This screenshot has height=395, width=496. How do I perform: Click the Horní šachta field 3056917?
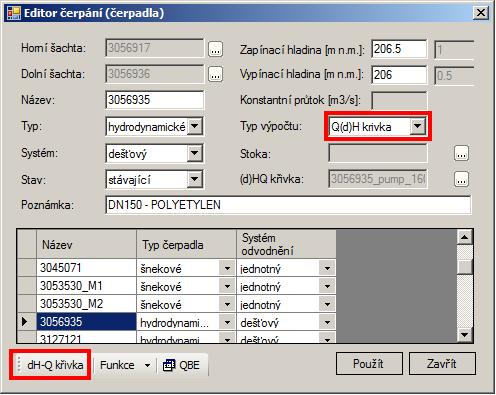pos(154,48)
